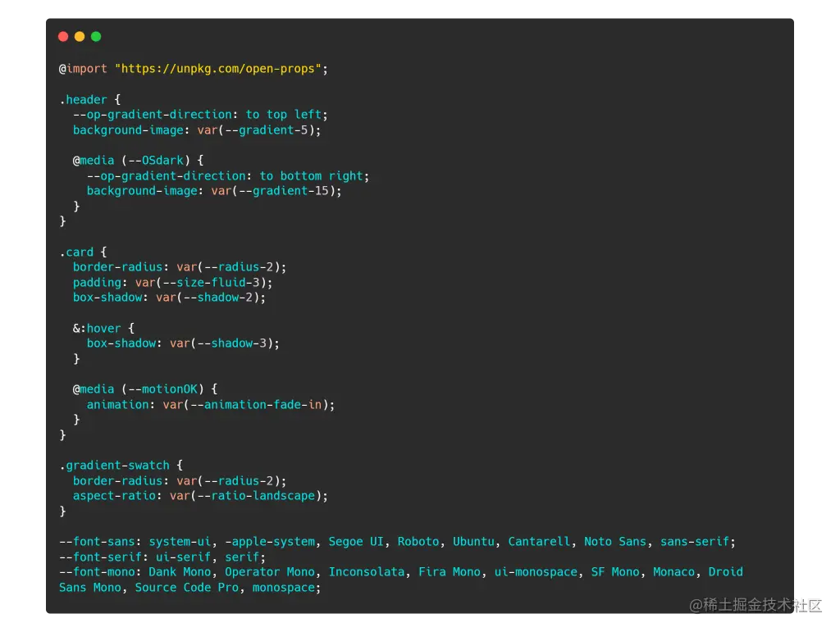This screenshot has width=840, height=632.
Task: Click 'Source Code Pro' in the last line
Action: coord(186,588)
